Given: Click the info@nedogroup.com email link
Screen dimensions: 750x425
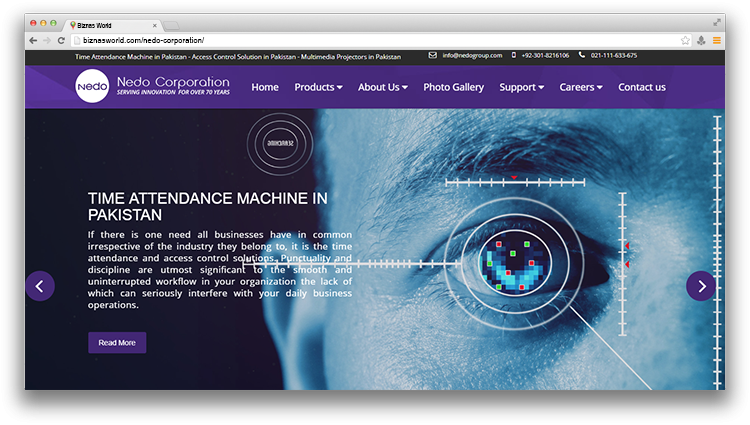Looking at the screenshot, I should (472, 56).
